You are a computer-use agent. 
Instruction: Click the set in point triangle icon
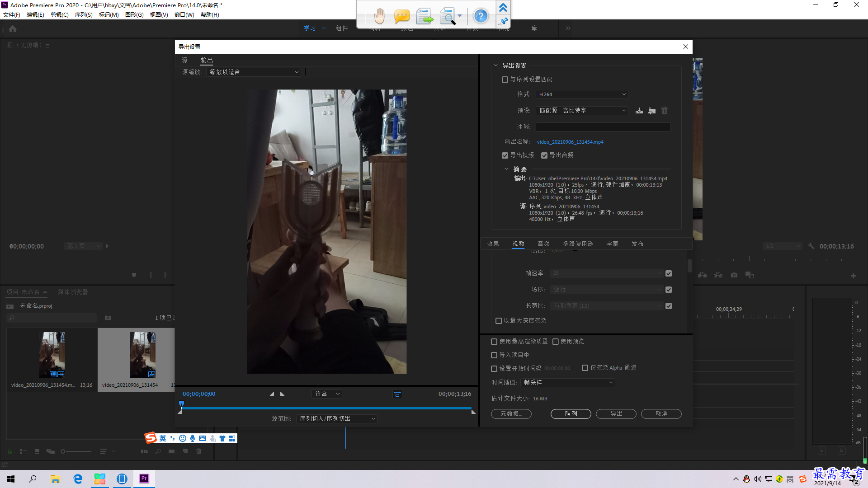pyautogui.click(x=272, y=394)
